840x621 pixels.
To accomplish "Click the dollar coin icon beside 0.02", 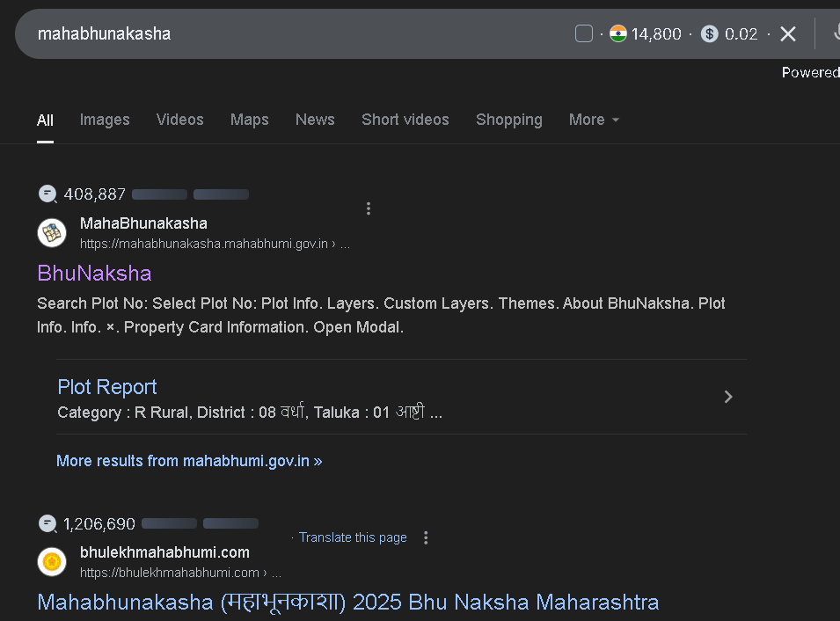I will (x=709, y=33).
